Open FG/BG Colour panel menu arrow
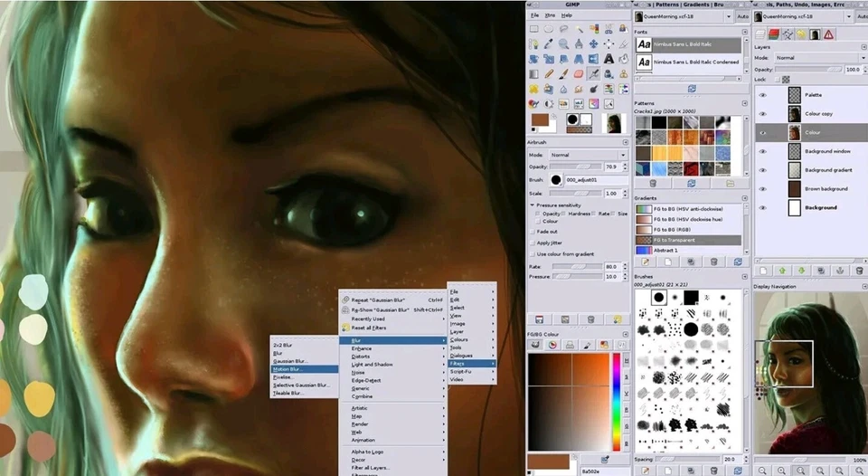The width and height of the screenshot is (868, 476). (626, 334)
